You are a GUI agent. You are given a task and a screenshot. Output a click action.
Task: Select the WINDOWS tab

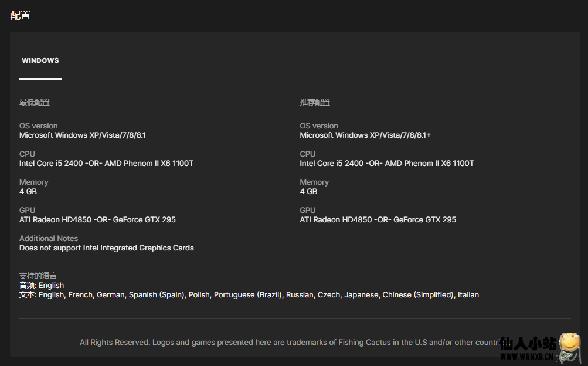(x=40, y=60)
